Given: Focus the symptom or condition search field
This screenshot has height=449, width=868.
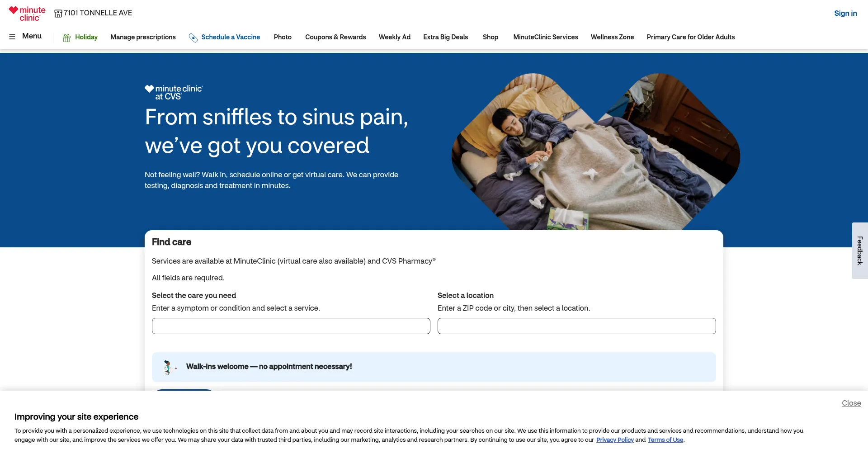Looking at the screenshot, I should pyautogui.click(x=291, y=326).
